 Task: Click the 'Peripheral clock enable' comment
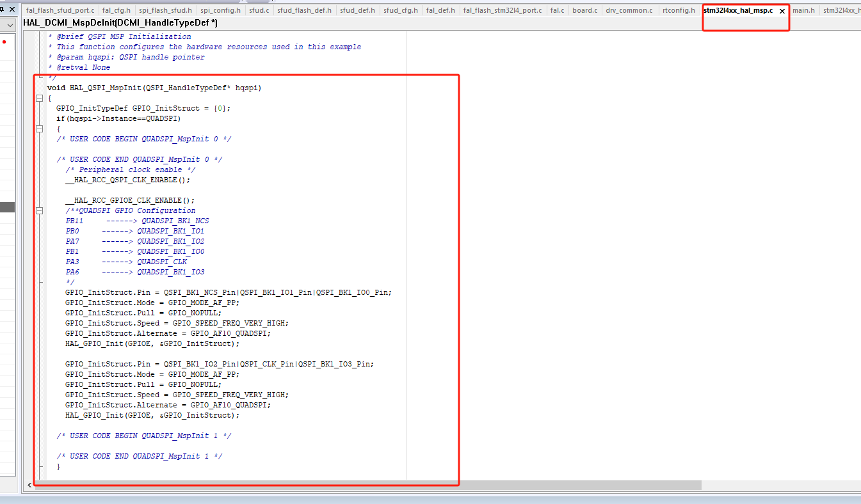click(131, 169)
